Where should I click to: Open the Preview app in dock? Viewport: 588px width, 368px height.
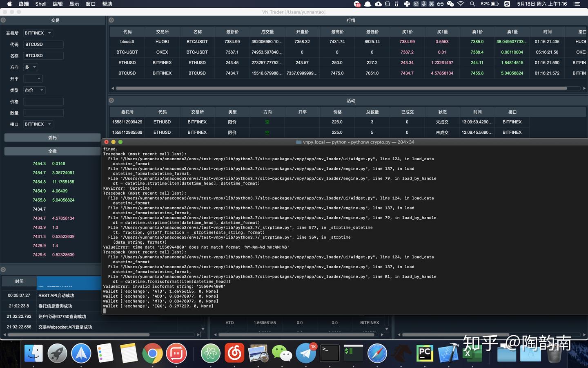(x=258, y=353)
